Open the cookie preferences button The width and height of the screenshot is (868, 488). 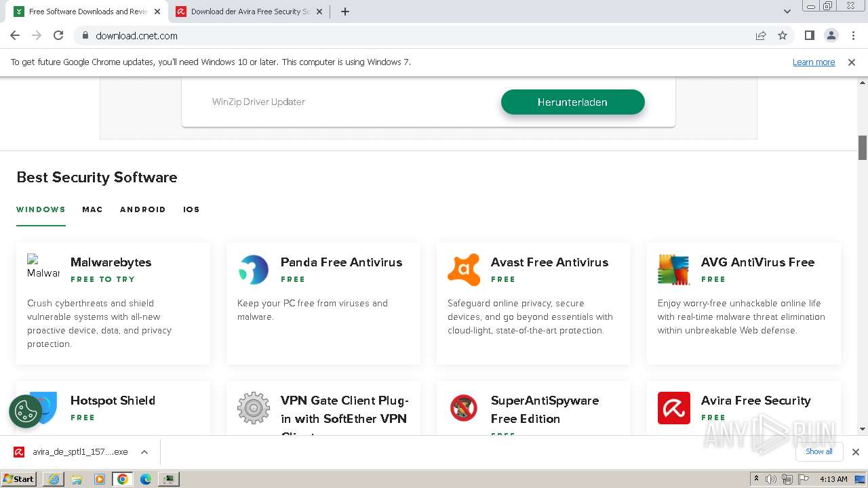point(26,411)
